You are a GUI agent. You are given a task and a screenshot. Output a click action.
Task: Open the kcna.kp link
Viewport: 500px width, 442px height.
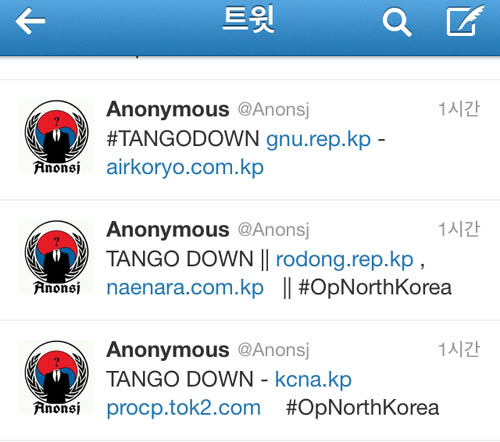pos(313,380)
